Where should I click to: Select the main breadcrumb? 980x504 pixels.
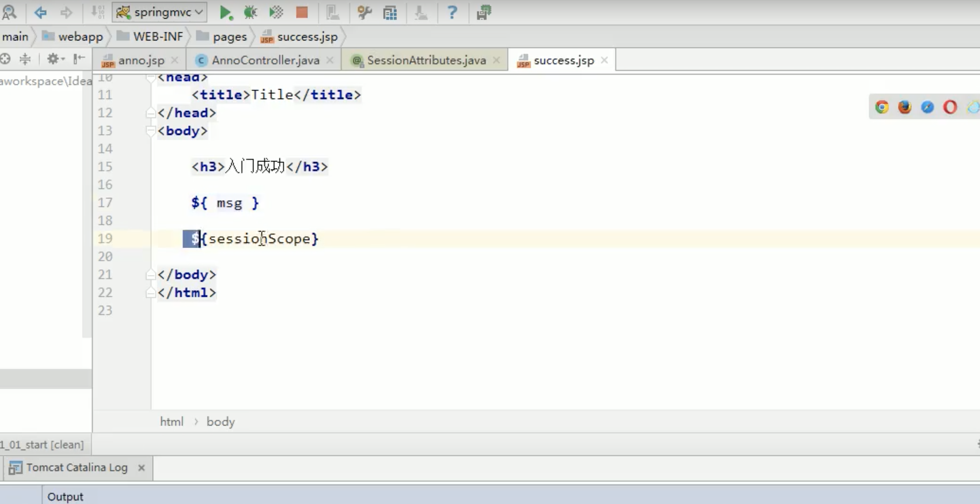(15, 36)
